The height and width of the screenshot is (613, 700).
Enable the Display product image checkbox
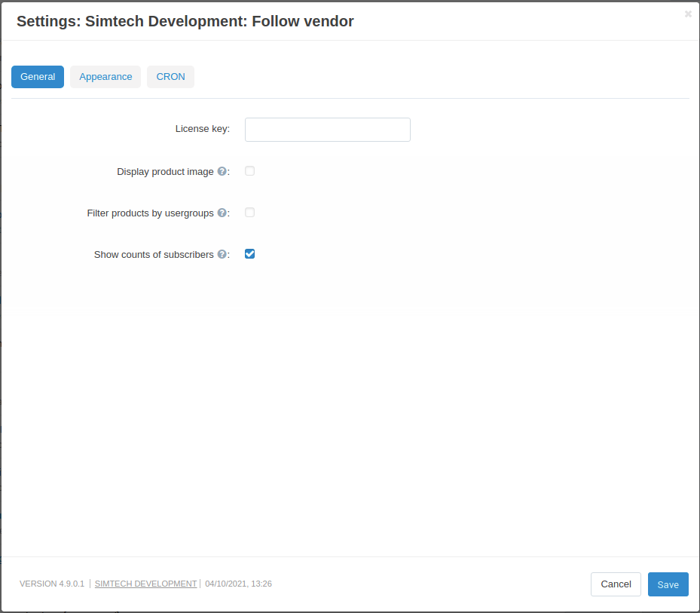point(249,171)
